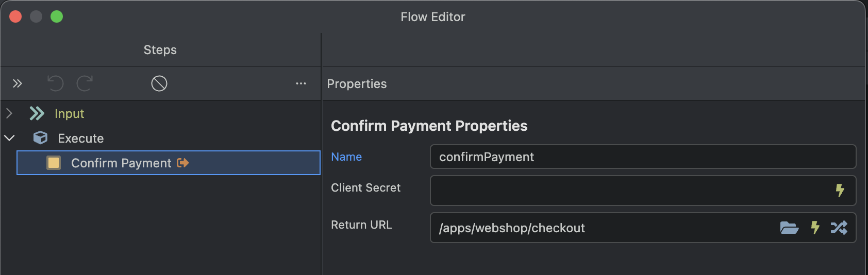Redo the last undone step change
Viewport: 868px width, 275px height.
(x=85, y=83)
